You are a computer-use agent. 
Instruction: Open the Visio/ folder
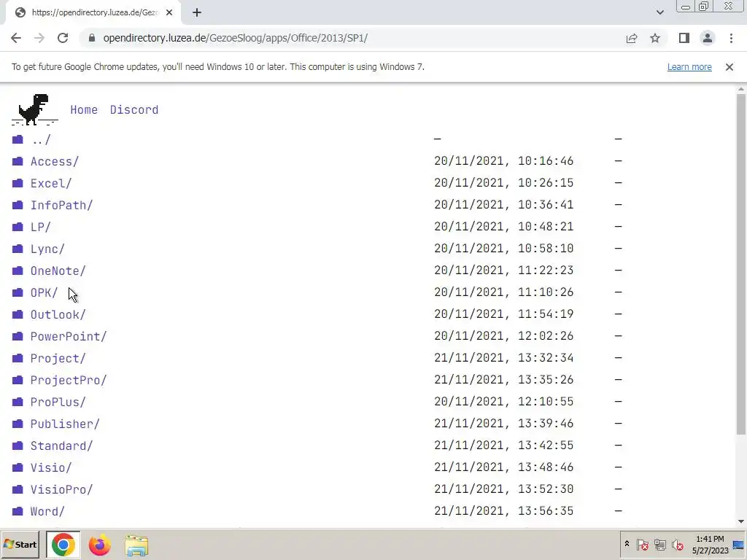pos(51,468)
